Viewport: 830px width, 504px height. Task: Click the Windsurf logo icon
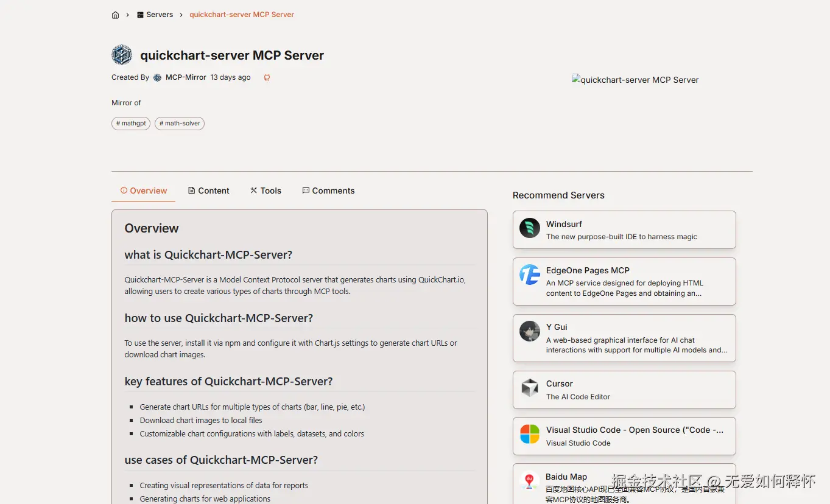coord(530,228)
